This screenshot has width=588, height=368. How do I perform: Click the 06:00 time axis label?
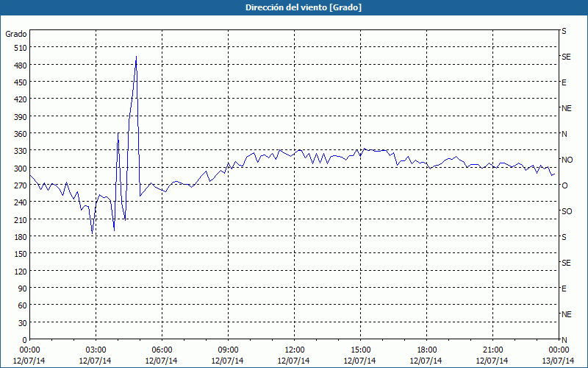[162, 350]
